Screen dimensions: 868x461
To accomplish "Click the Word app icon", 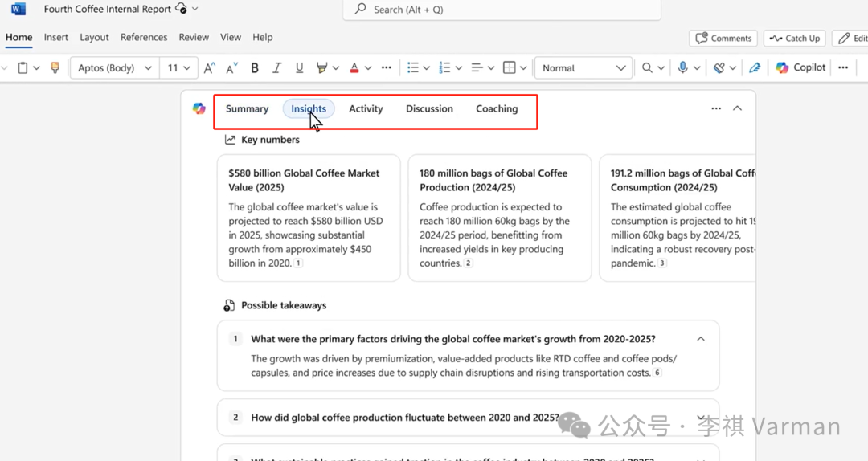I will click(x=18, y=9).
